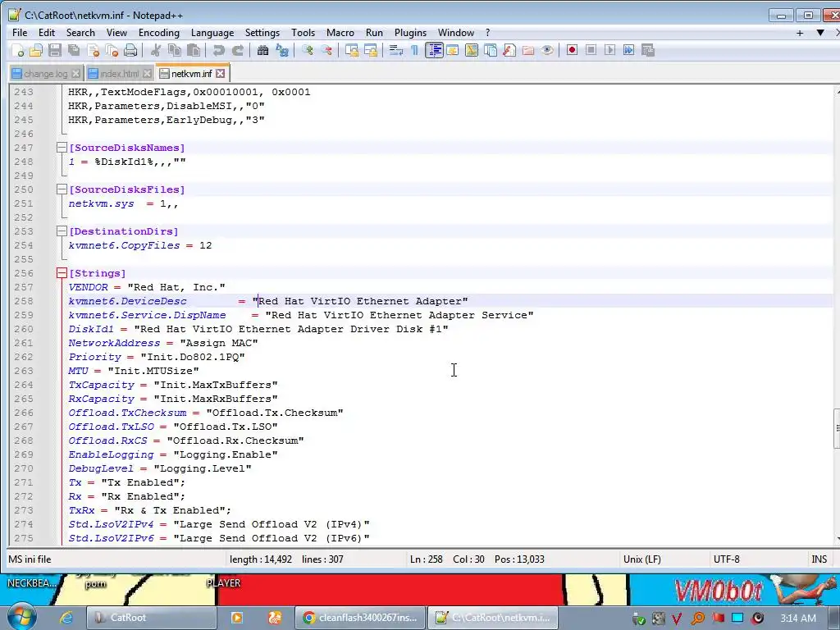The width and height of the screenshot is (840, 630).
Task: Start macro recording with red dot
Action: pos(572,50)
